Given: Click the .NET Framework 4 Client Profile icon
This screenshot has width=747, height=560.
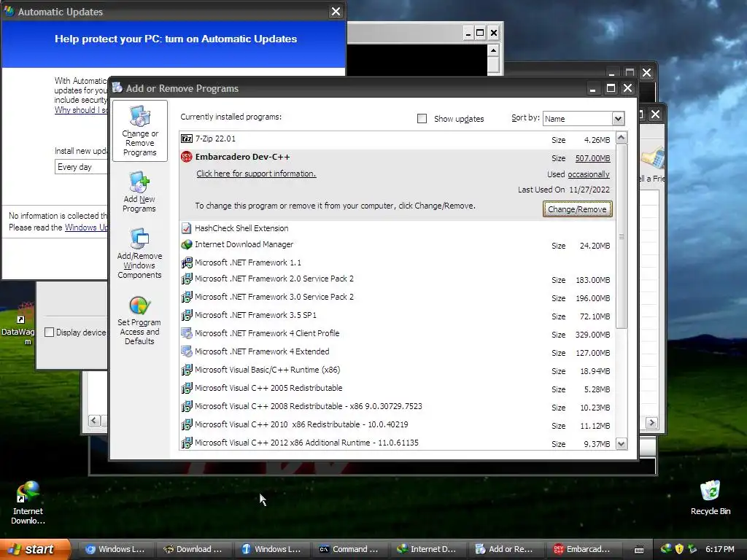Looking at the screenshot, I should tap(187, 333).
